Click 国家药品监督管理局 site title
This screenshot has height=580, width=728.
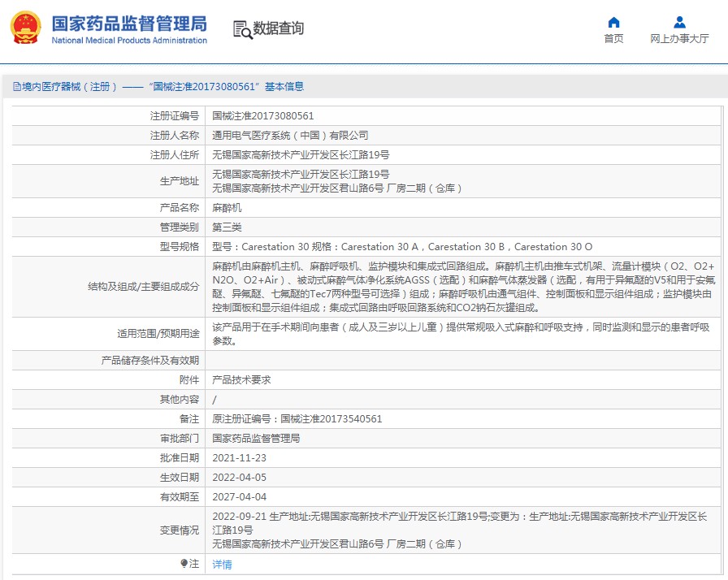[129, 24]
